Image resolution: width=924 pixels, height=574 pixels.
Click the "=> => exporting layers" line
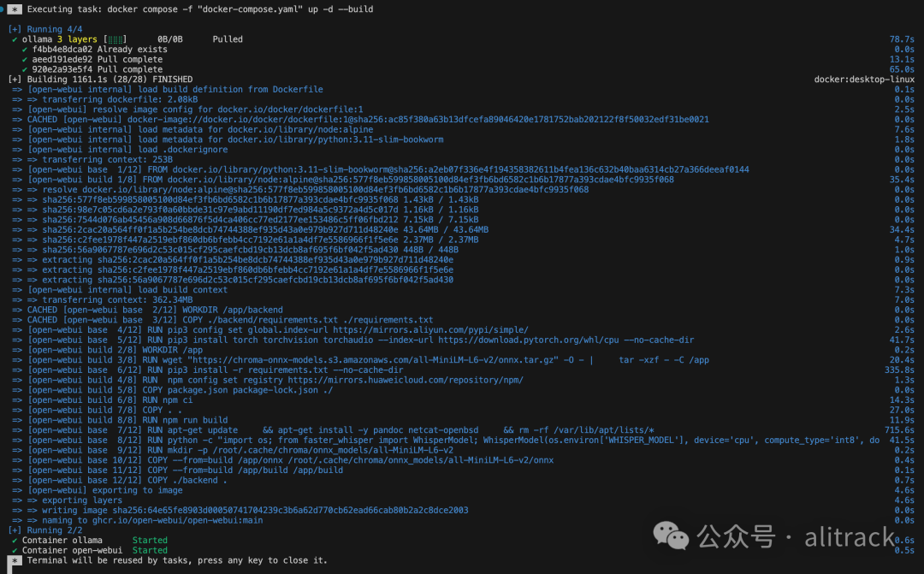pyautogui.click(x=68, y=500)
